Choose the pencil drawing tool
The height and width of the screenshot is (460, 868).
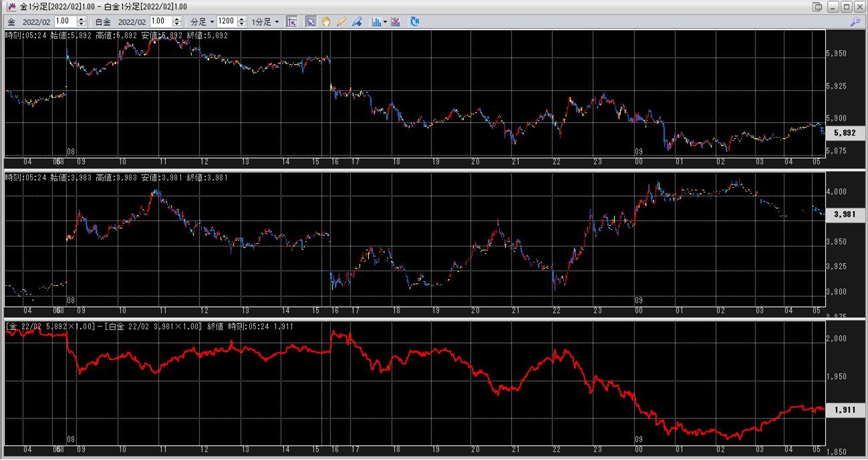pyautogui.click(x=341, y=21)
